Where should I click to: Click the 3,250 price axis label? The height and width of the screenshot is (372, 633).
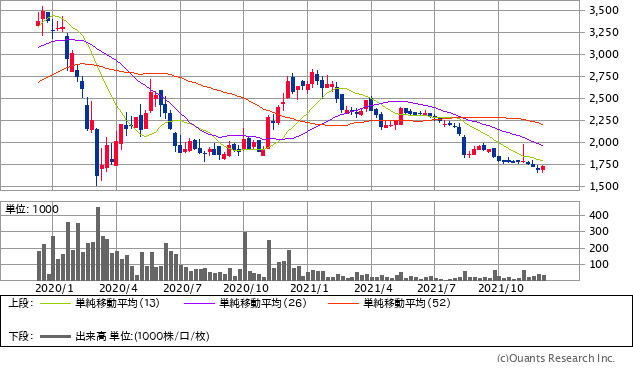click(x=604, y=32)
